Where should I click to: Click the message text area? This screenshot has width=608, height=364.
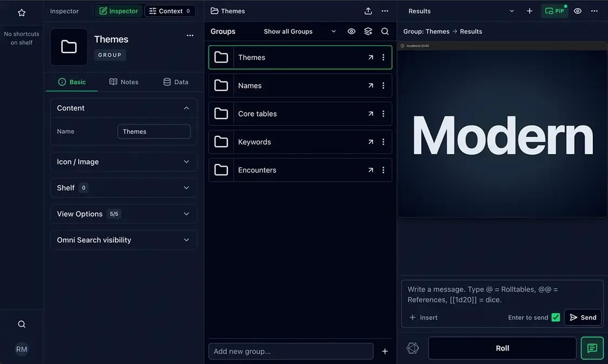(502, 294)
